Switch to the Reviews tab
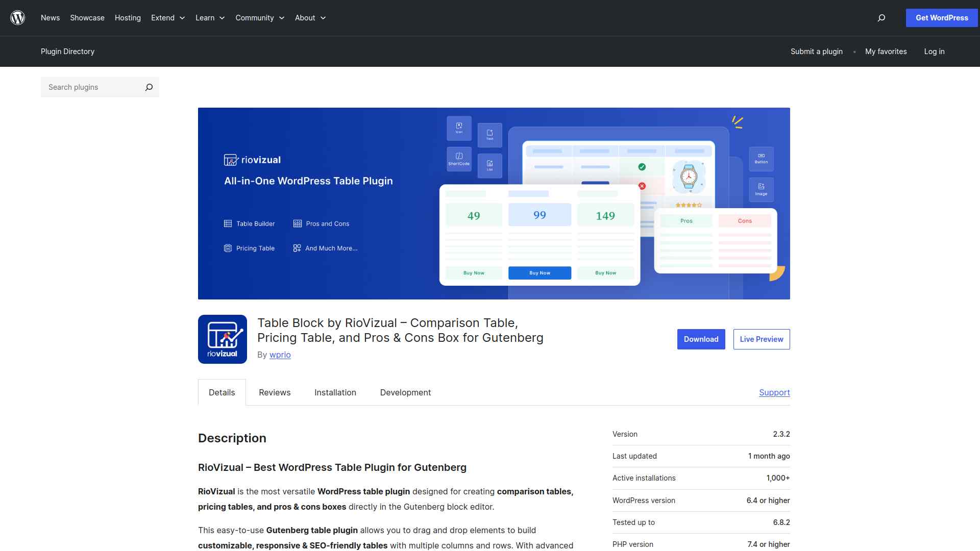Image resolution: width=980 pixels, height=551 pixels. (x=275, y=392)
